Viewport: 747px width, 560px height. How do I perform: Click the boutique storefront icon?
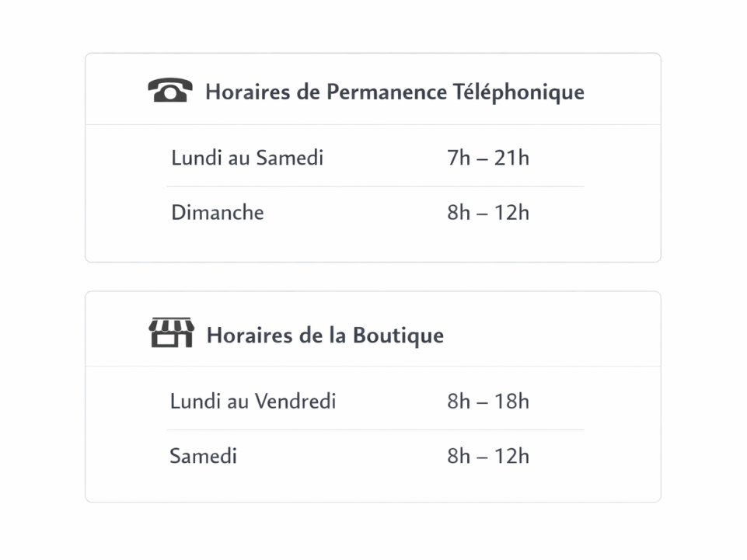click(171, 333)
